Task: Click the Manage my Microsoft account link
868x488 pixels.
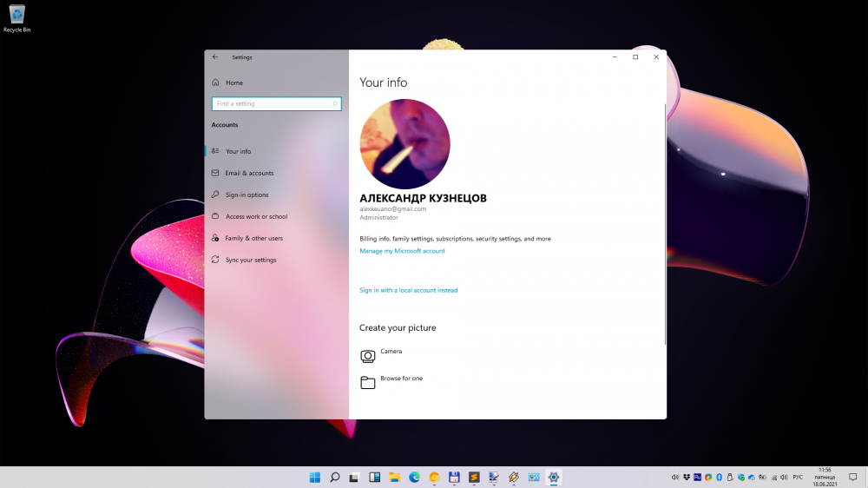Action: tap(402, 251)
